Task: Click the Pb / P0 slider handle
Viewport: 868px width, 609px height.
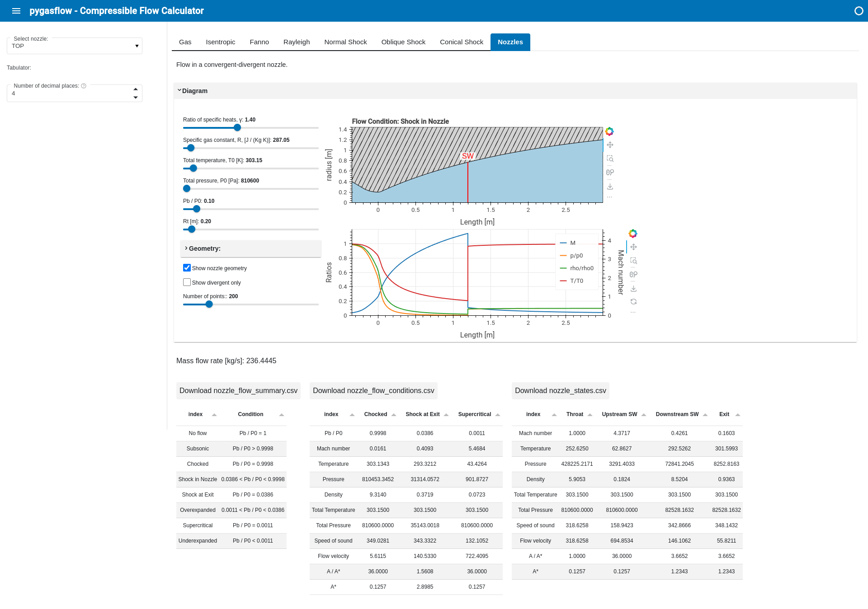Action: [x=197, y=209]
